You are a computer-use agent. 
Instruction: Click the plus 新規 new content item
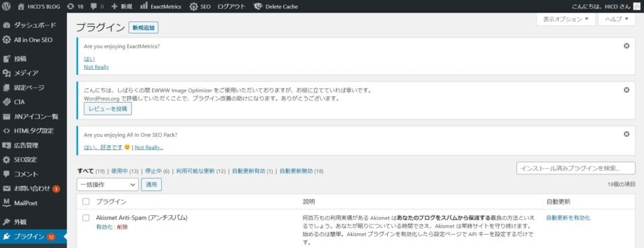(x=122, y=6)
